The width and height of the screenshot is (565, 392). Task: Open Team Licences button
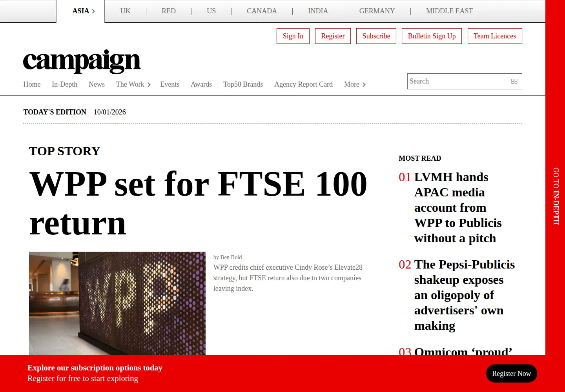tap(495, 36)
